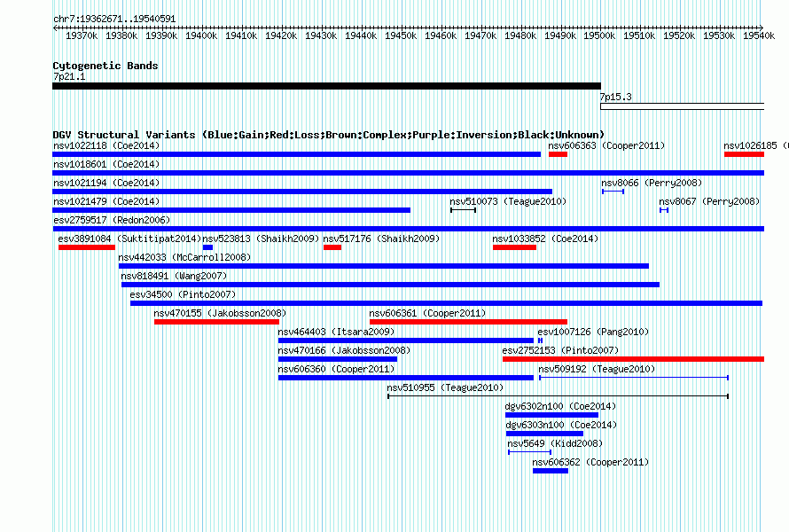Select the black nsv510073 bracket feature

coord(463,210)
